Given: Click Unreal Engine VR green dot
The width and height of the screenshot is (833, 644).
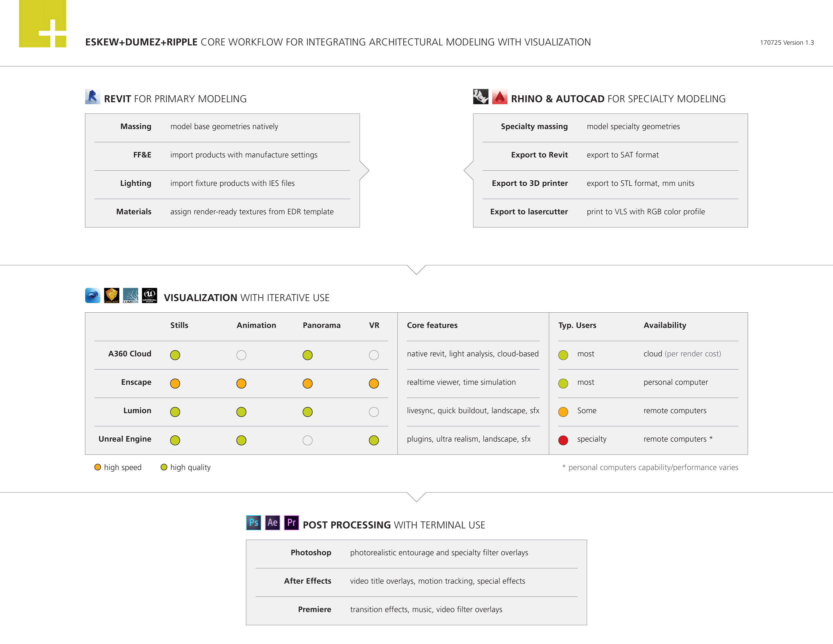Looking at the screenshot, I should [x=374, y=440].
